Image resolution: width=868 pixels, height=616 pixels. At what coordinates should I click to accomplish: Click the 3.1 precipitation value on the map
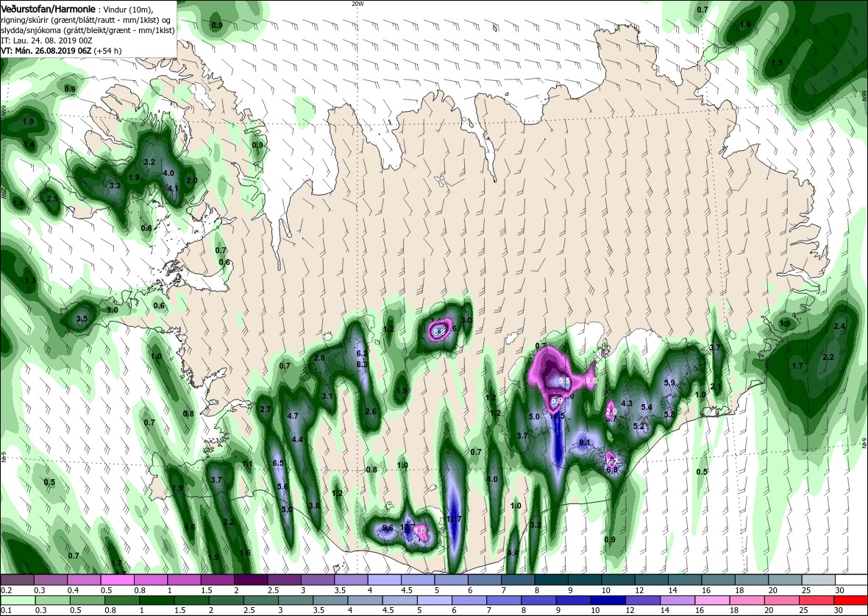point(327,396)
